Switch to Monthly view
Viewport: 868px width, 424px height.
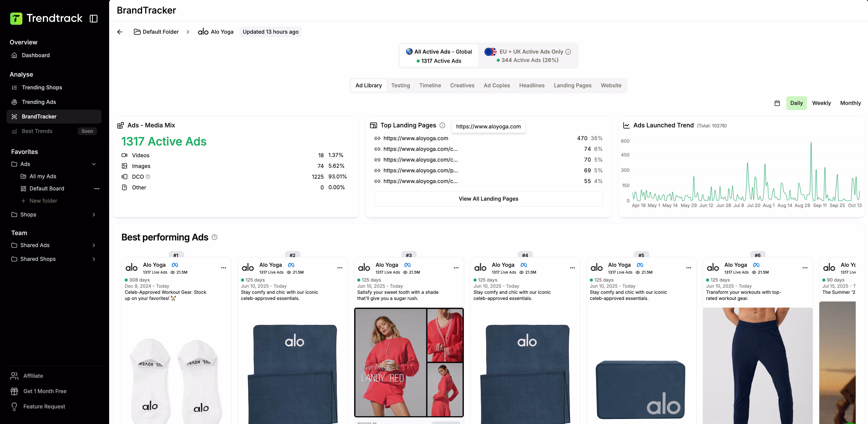point(850,103)
